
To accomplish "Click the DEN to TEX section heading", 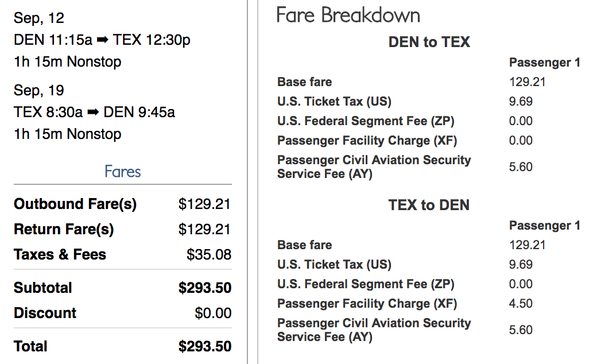I will [429, 42].
